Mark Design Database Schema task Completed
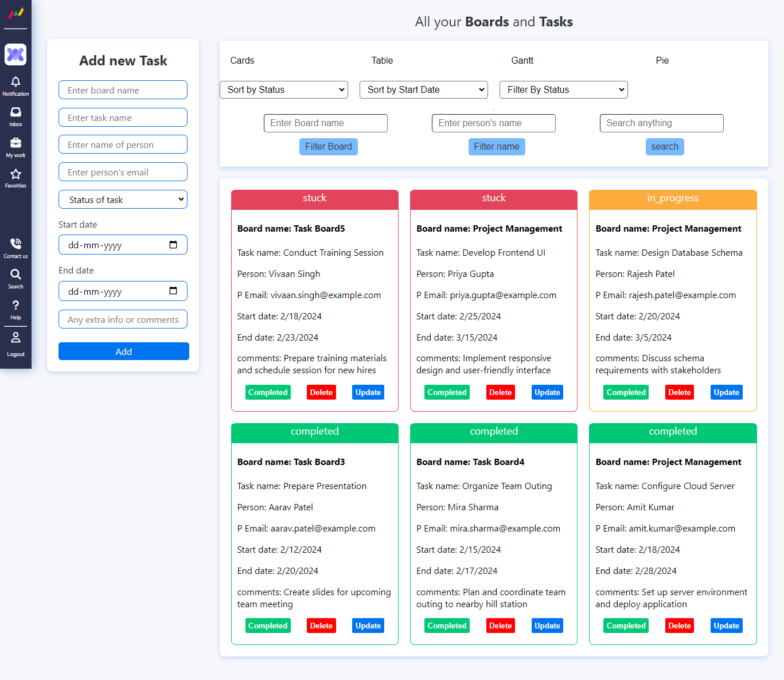The image size is (784, 680). click(x=626, y=392)
